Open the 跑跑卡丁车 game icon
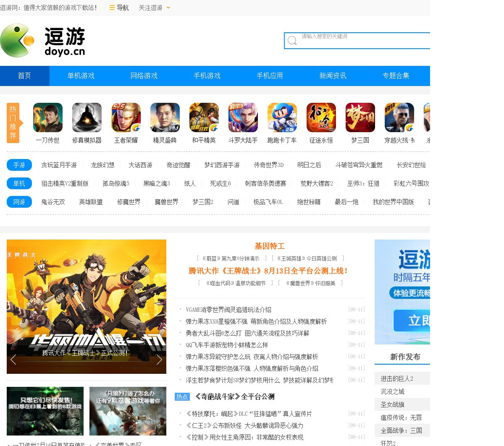504x446 pixels. tap(282, 117)
